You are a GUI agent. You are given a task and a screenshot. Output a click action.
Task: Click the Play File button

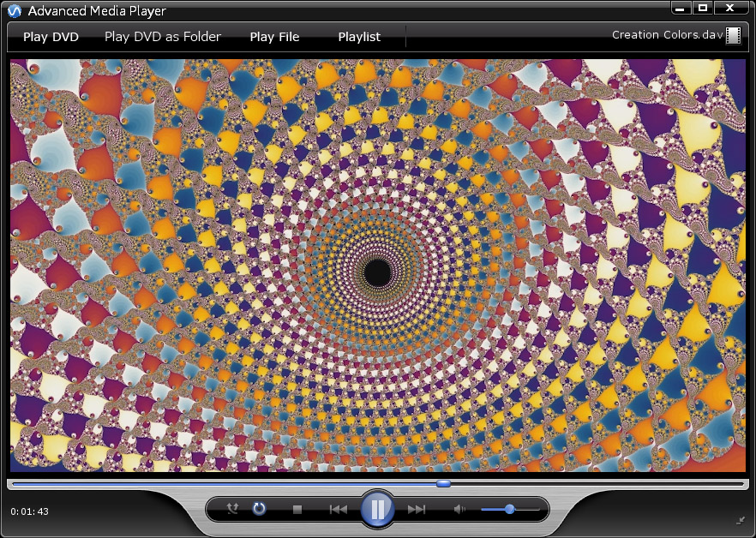274,37
